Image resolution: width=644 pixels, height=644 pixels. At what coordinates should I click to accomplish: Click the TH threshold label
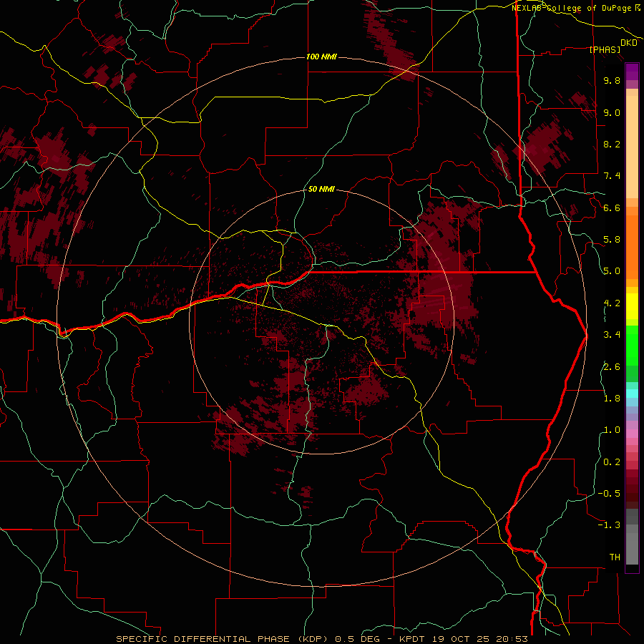coord(615,557)
